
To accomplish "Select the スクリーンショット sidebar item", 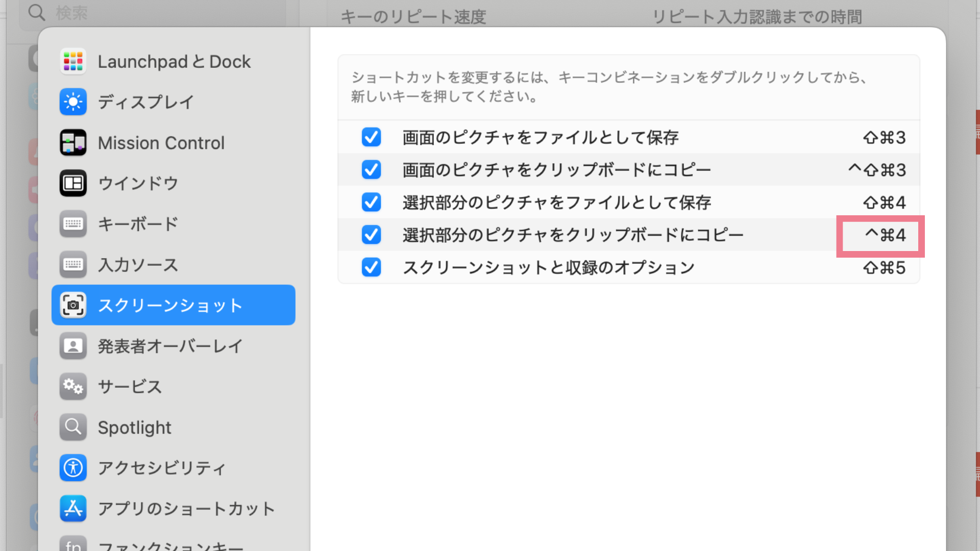I will click(173, 305).
